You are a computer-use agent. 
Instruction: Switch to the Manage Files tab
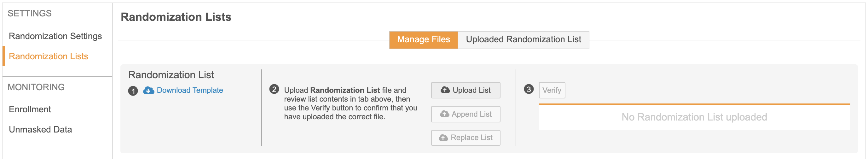click(x=423, y=39)
